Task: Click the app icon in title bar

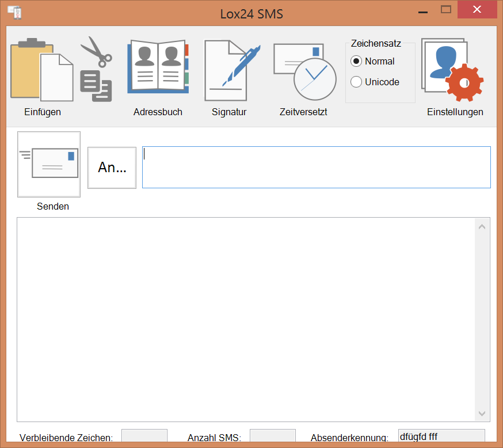Action: (x=15, y=13)
